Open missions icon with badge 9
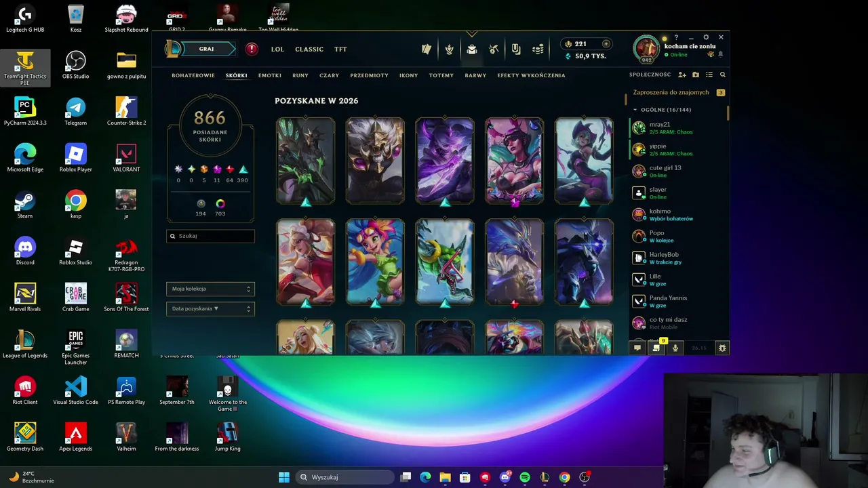The height and width of the screenshot is (488, 868). (x=656, y=347)
